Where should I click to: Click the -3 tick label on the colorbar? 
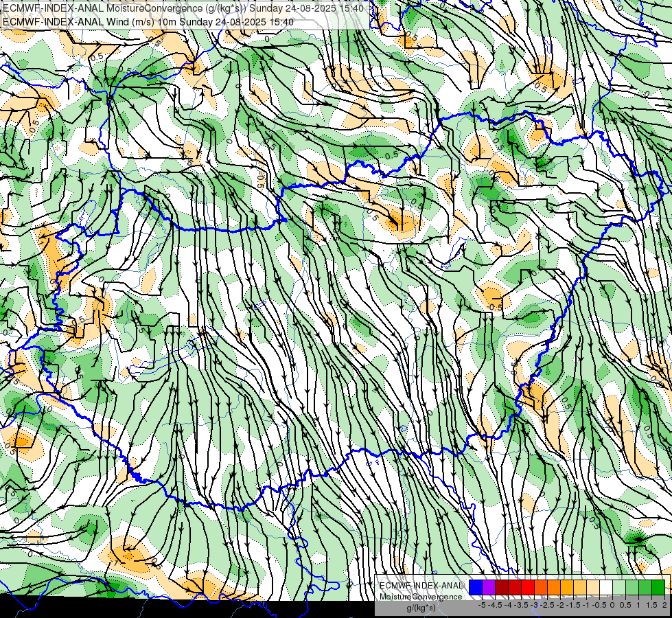click(x=535, y=605)
